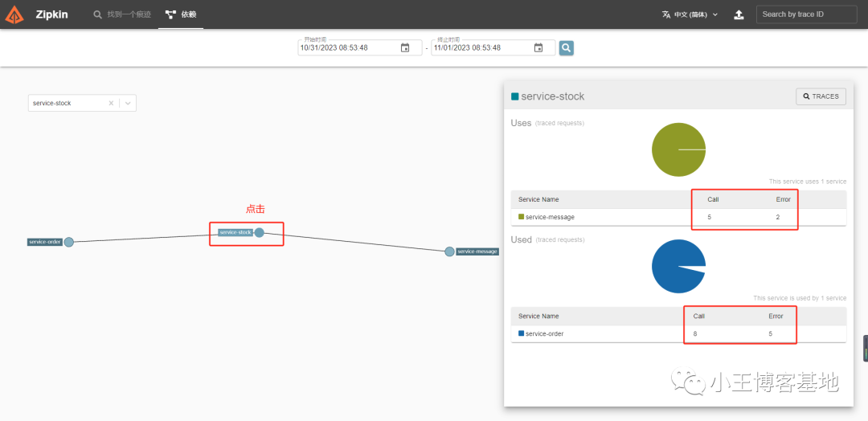
Task: Open the find a trace page
Action: click(x=122, y=14)
